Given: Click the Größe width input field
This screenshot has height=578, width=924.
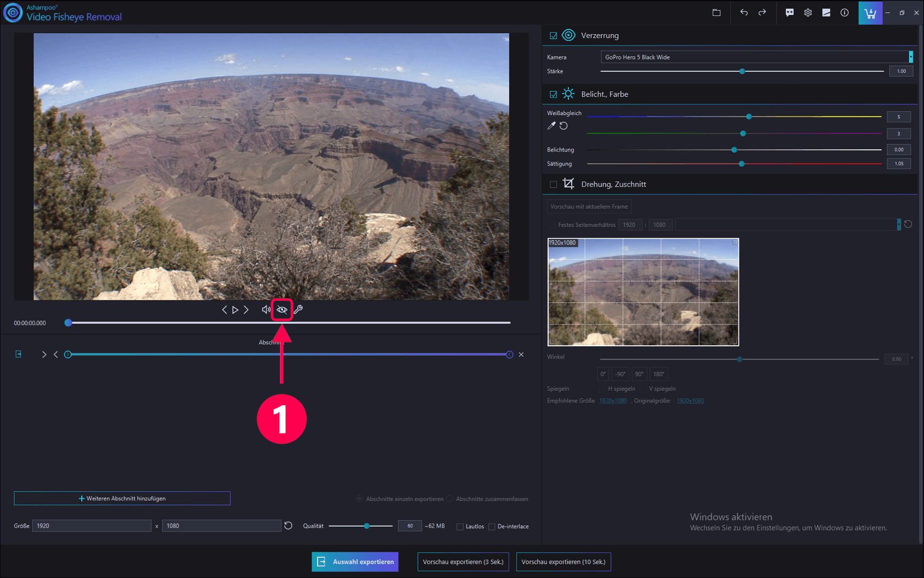Looking at the screenshot, I should click(x=91, y=526).
